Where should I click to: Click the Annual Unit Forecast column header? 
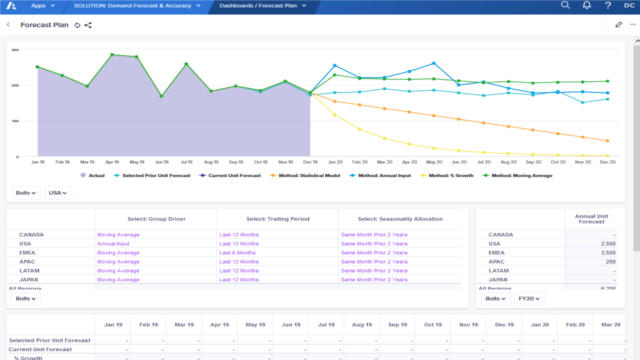591,219
